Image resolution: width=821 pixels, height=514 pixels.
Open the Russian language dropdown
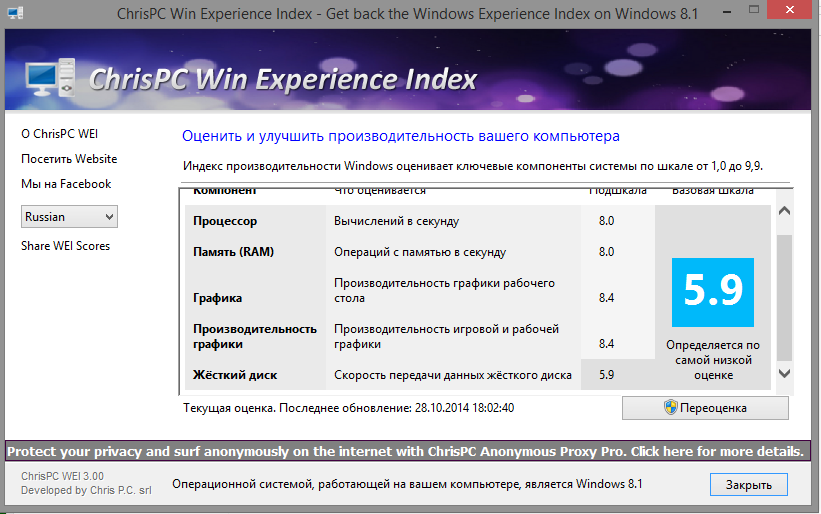pyautogui.click(x=69, y=217)
